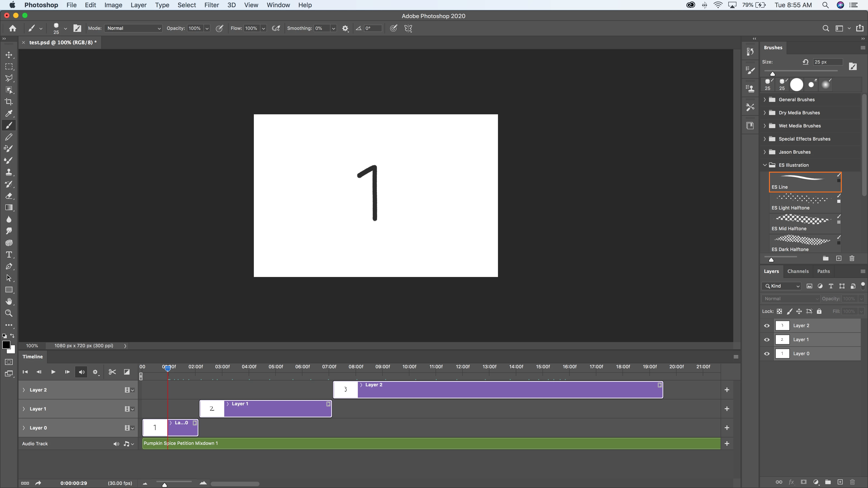Click the foreground color swatch
The image size is (868, 488).
6,345
